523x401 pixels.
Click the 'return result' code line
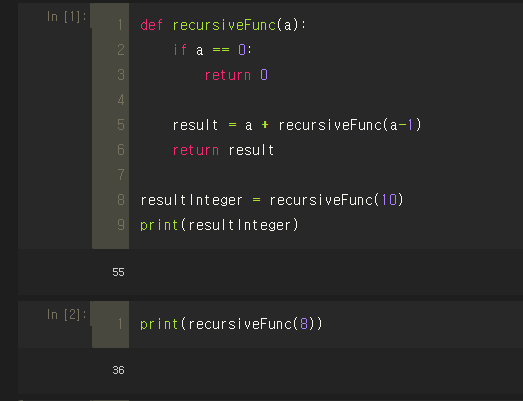click(x=223, y=150)
